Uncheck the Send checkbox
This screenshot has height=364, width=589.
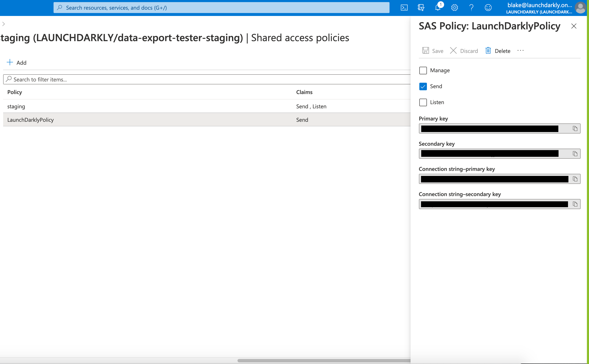point(423,86)
